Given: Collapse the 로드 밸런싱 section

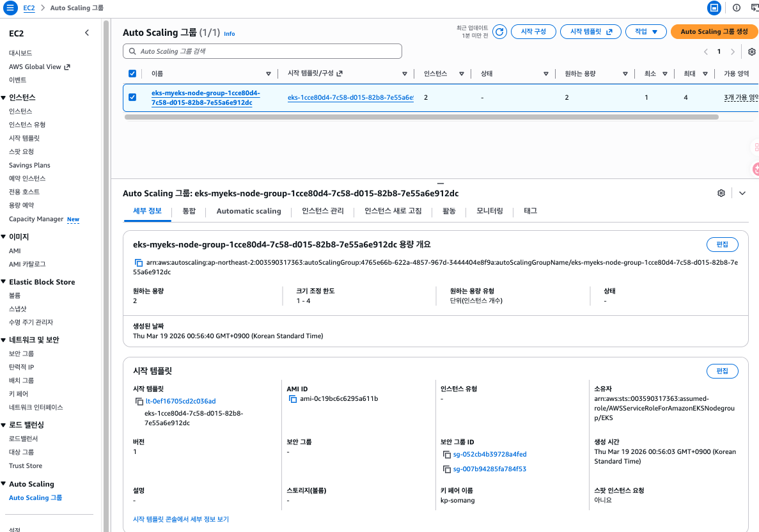Looking at the screenshot, I should pyautogui.click(x=3, y=425).
